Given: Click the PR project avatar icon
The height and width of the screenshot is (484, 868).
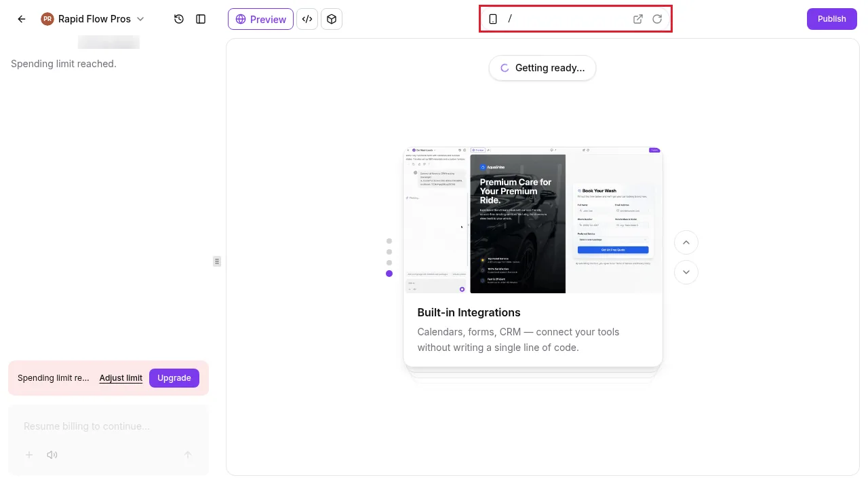Looking at the screenshot, I should pyautogui.click(x=47, y=19).
